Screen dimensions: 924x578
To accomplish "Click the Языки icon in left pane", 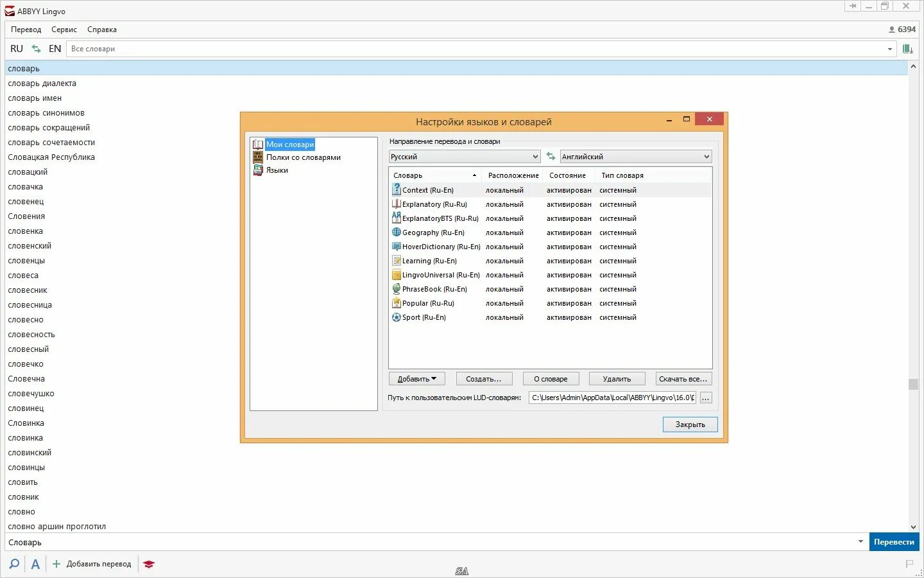I will [x=258, y=170].
